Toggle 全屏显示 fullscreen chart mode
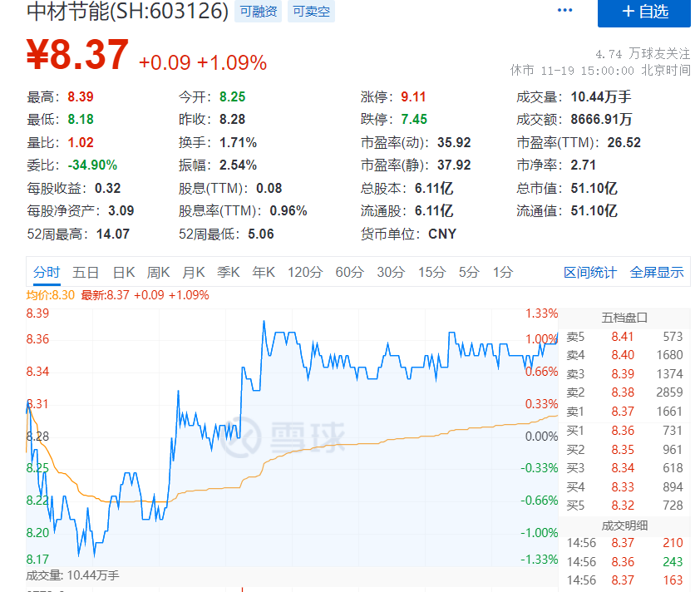This screenshot has width=700, height=592. 657,272
